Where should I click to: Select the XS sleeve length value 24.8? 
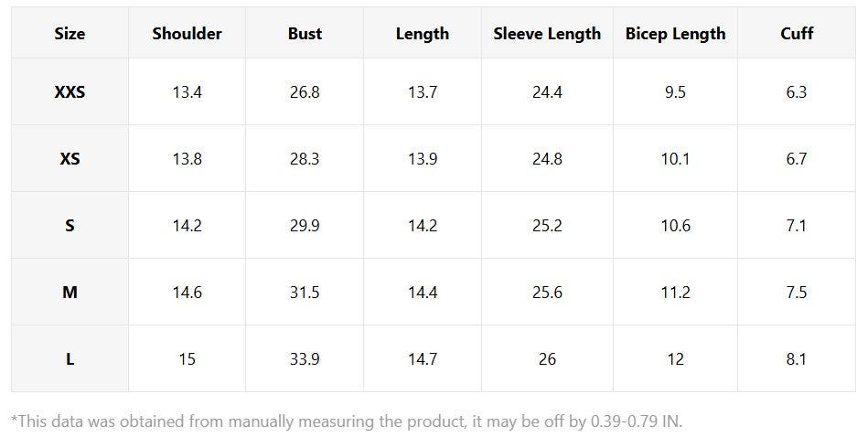click(547, 159)
